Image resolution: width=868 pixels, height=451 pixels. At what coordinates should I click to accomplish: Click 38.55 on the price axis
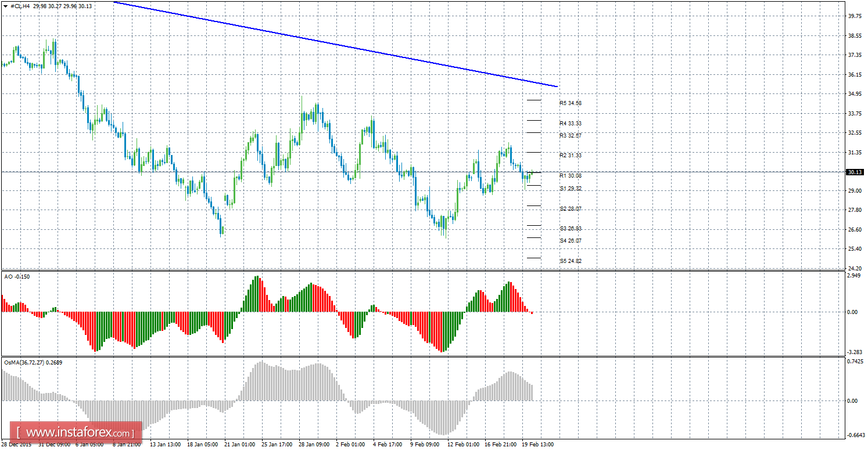855,36
